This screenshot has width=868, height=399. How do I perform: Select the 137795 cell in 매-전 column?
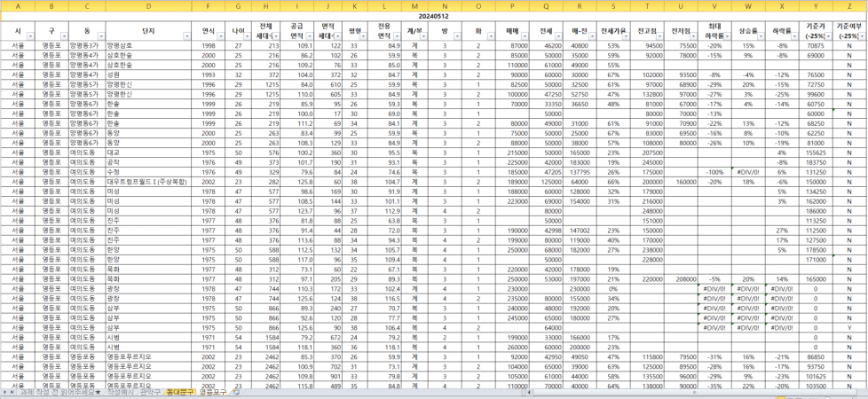[579, 171]
